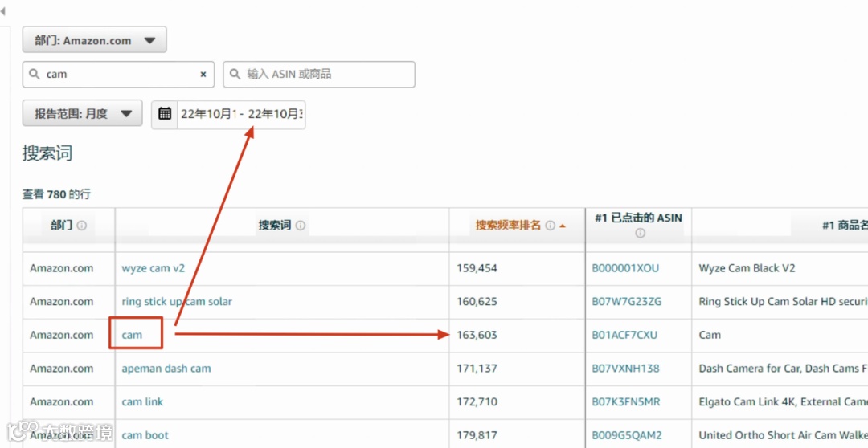Viewport: 868px width, 448px height.
Task: Click product name Ring Stick Up Cam Solar HD
Action: pyautogui.click(x=783, y=301)
